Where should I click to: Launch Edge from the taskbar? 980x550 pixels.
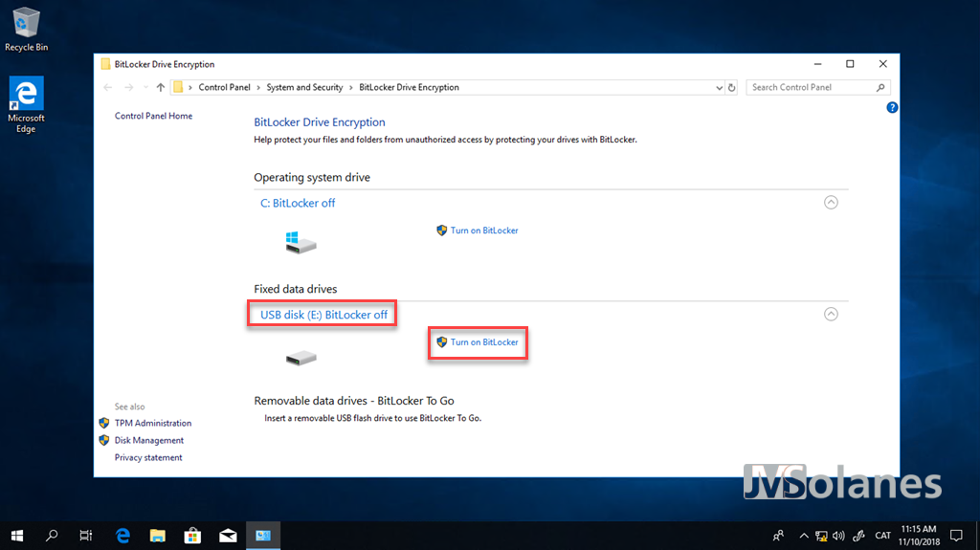point(123,536)
